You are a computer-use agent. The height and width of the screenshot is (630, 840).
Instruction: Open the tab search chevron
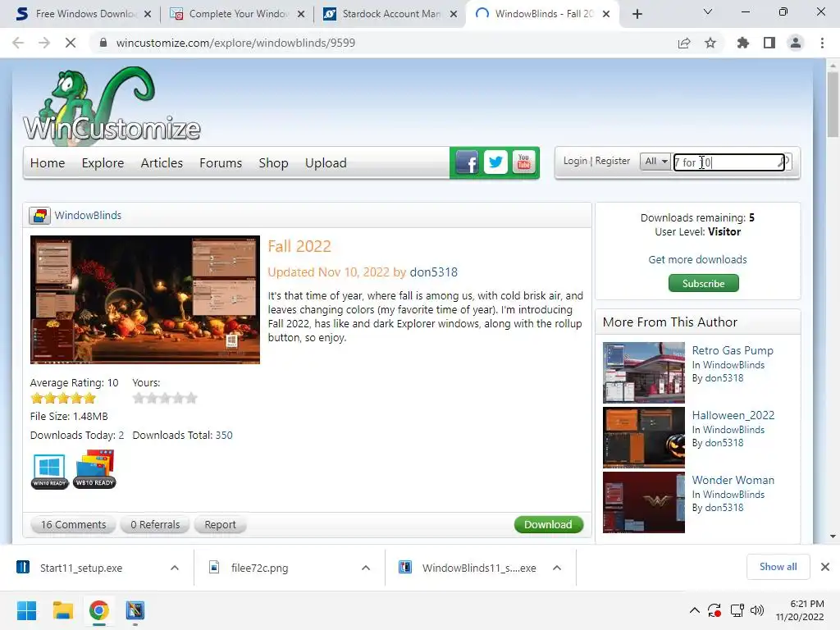tap(708, 11)
